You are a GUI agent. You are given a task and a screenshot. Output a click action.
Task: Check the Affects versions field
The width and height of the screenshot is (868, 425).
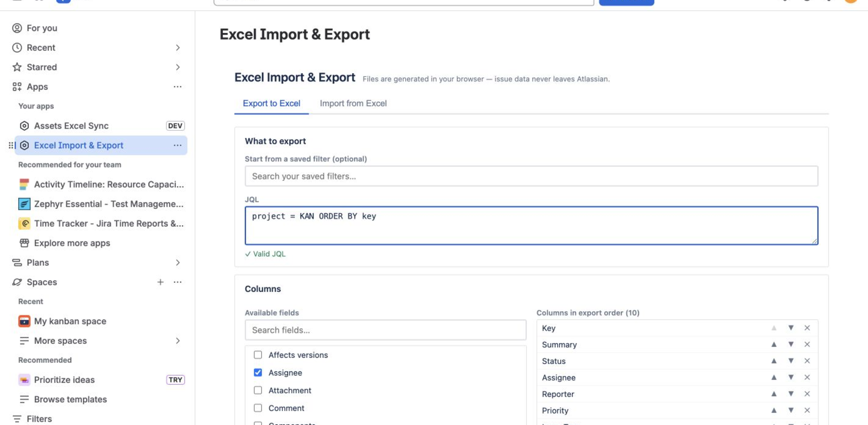coord(258,355)
